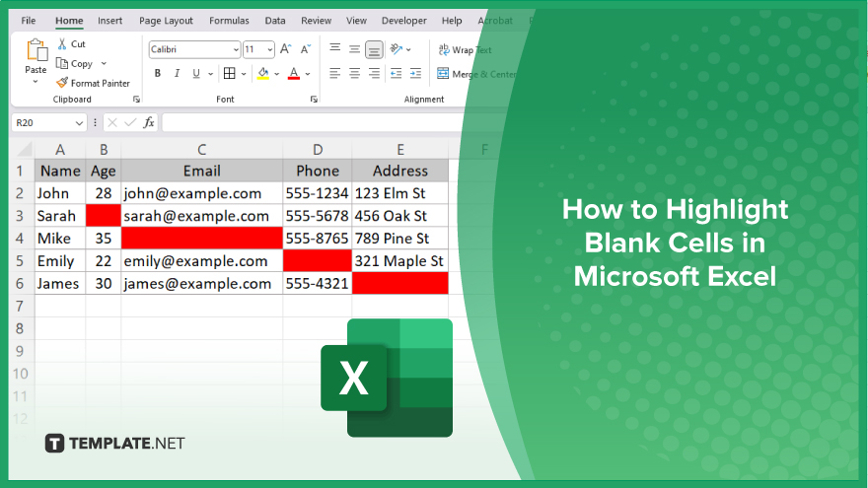Align text right
This screenshot has width=868, height=488.
pyautogui.click(x=374, y=73)
